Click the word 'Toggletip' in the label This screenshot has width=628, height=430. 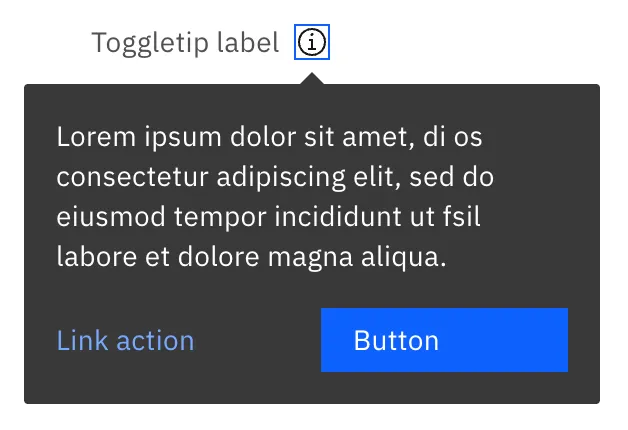tap(153, 43)
